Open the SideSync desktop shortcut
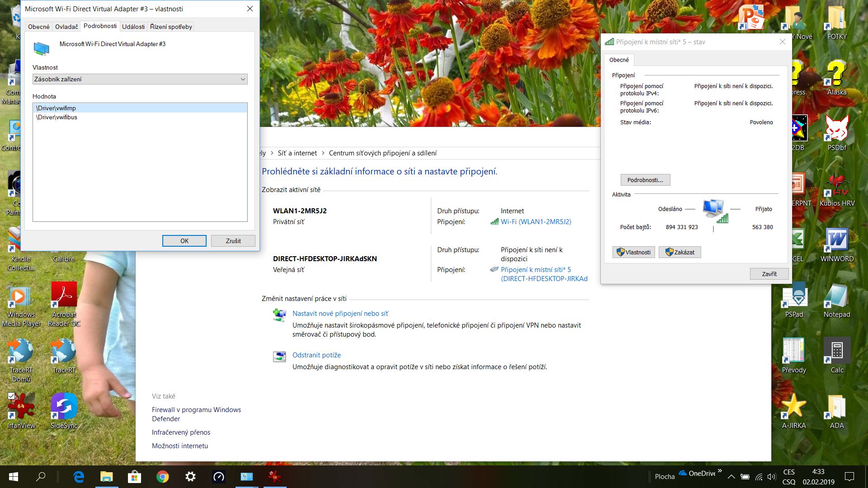This screenshot has width=868, height=488. [x=64, y=406]
